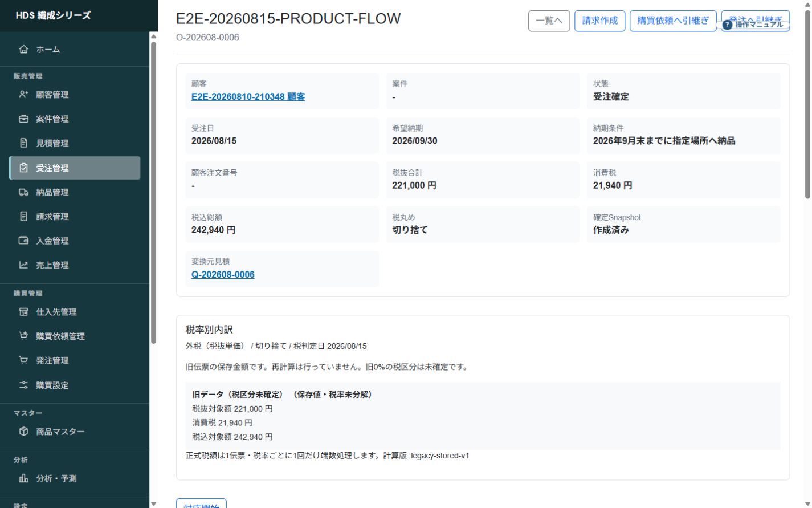Image resolution: width=812 pixels, height=508 pixels.
Task: Click the 請求作成 button
Action: pyautogui.click(x=599, y=21)
